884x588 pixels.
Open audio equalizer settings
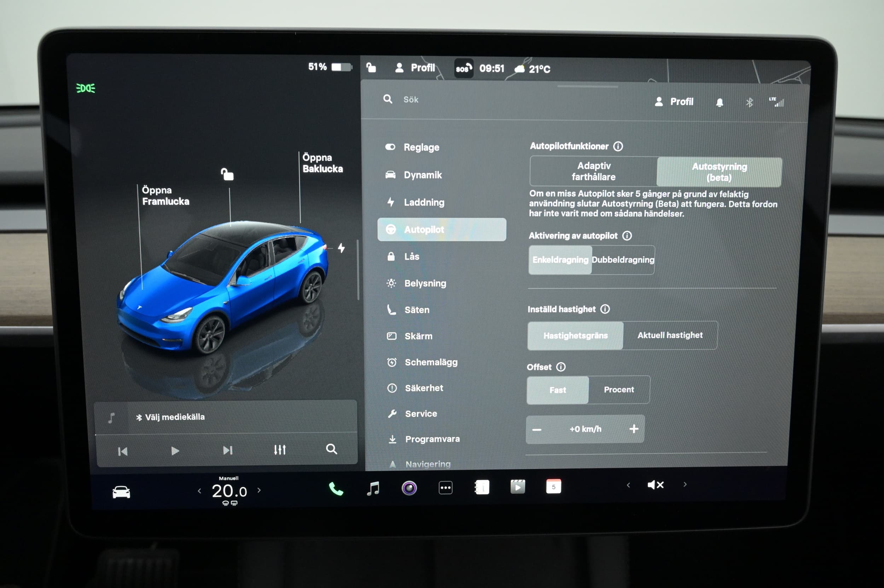coord(280,450)
